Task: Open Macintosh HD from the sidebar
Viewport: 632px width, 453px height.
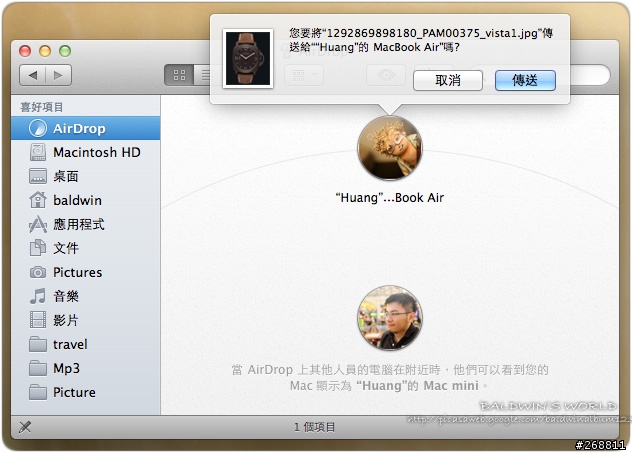Action: 97,152
